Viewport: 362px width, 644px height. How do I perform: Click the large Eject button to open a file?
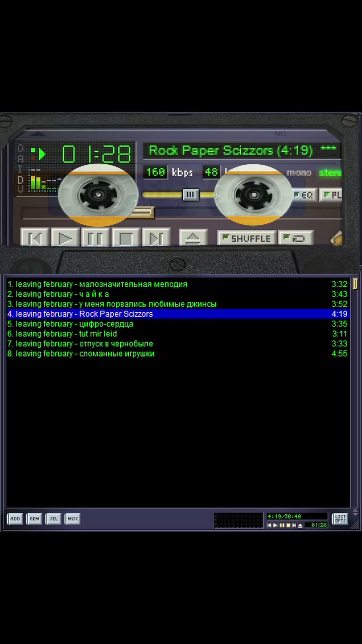193,238
